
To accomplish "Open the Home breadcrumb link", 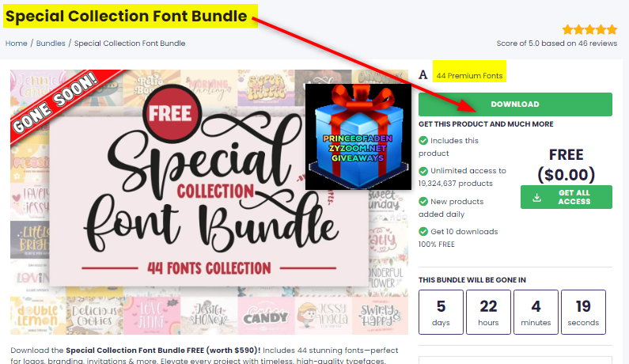I will [x=17, y=44].
